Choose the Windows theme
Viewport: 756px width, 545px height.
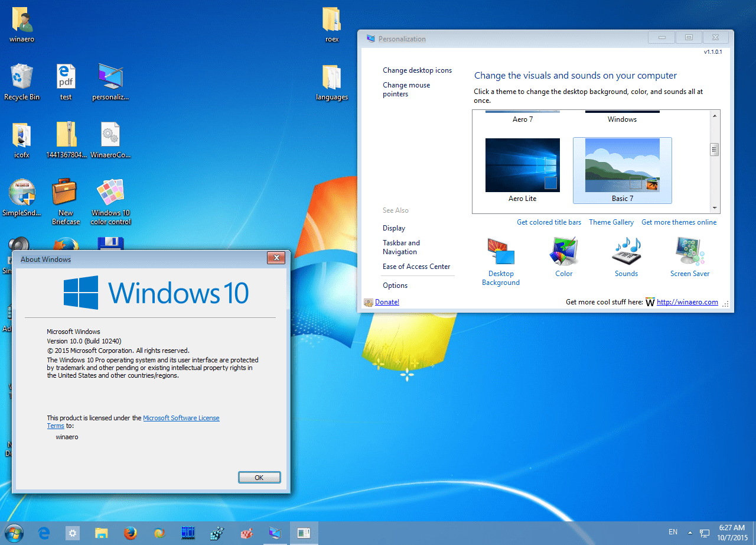[x=623, y=119]
